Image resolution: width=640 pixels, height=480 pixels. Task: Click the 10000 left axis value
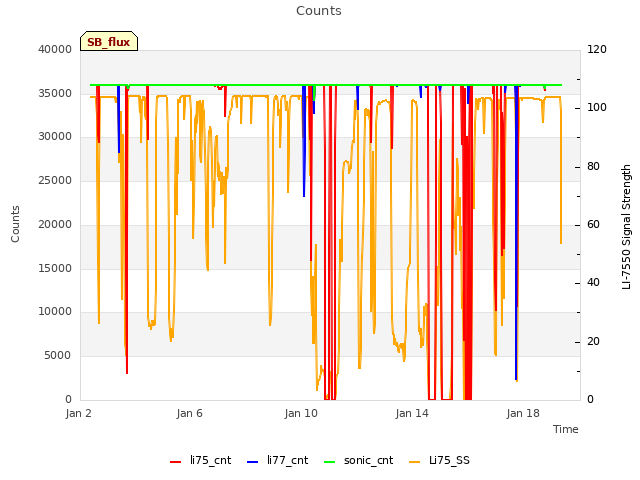55,311
